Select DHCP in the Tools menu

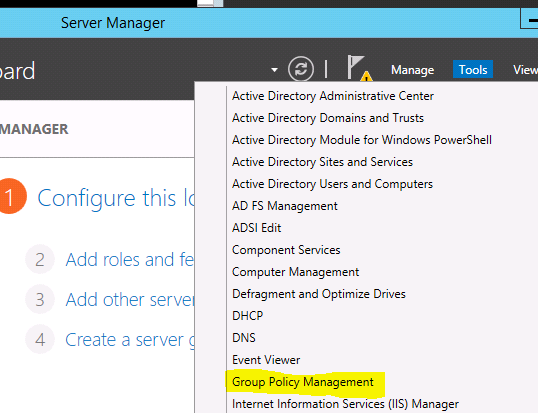coord(247,316)
